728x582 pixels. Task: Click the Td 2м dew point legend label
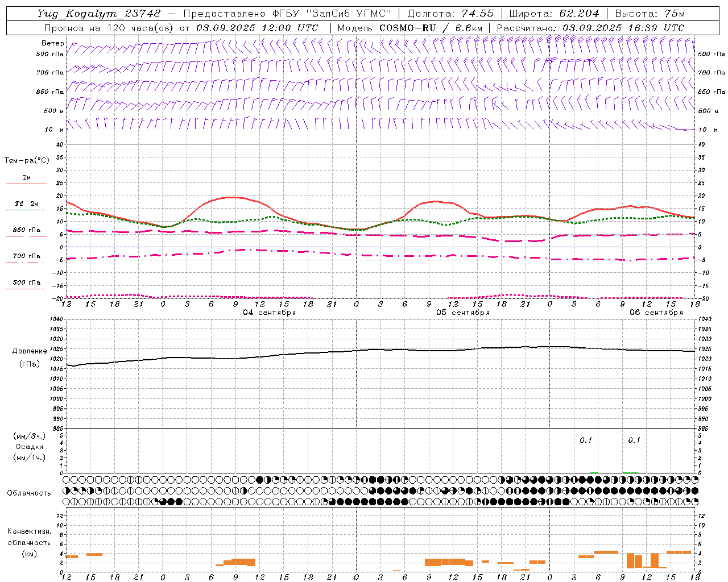26,203
